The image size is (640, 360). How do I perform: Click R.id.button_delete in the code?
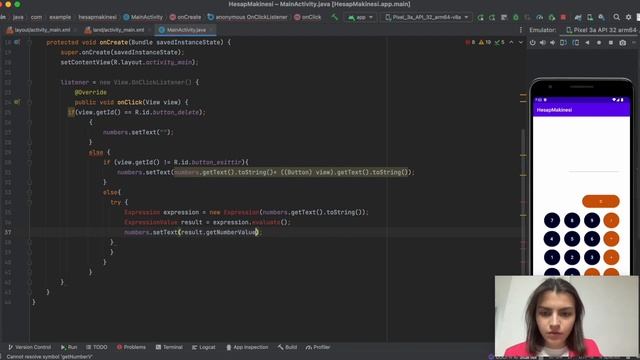click(167, 112)
